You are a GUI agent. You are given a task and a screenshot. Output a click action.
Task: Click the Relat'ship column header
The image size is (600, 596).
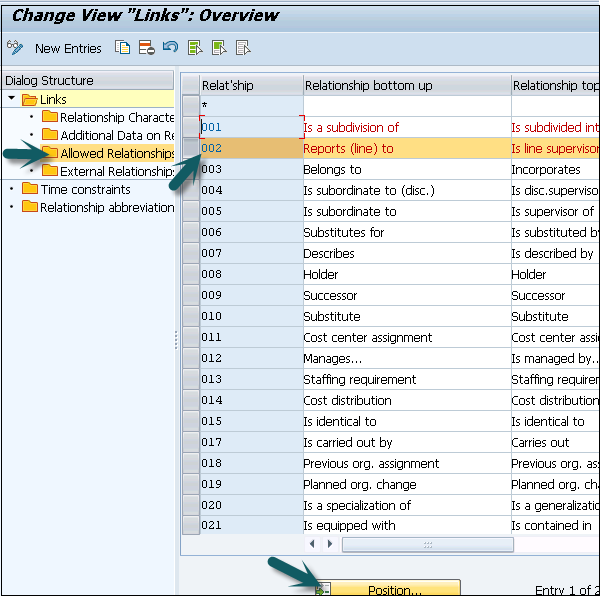click(x=250, y=85)
